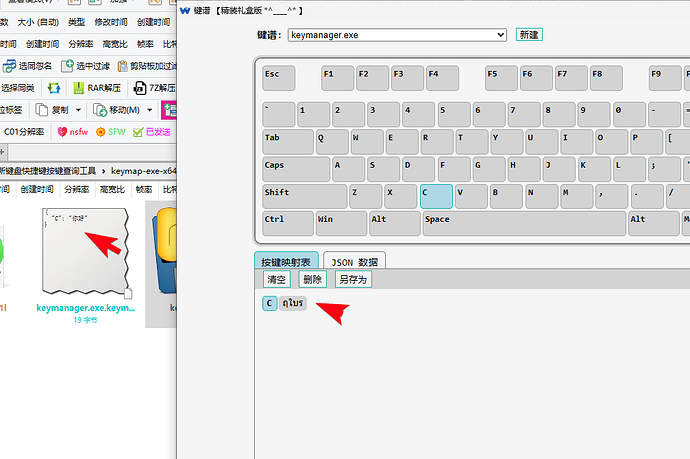
Task: Click the 选中过滤 filter icon
Action: click(68, 66)
